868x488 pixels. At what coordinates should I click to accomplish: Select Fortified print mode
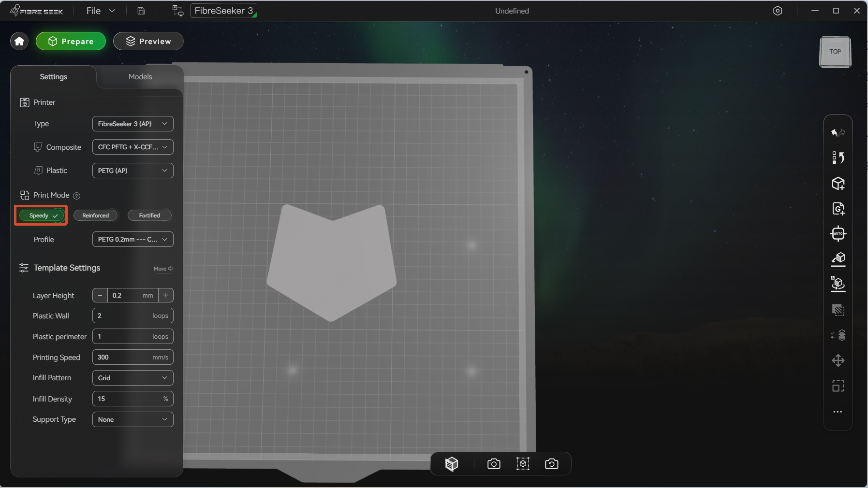click(x=149, y=215)
